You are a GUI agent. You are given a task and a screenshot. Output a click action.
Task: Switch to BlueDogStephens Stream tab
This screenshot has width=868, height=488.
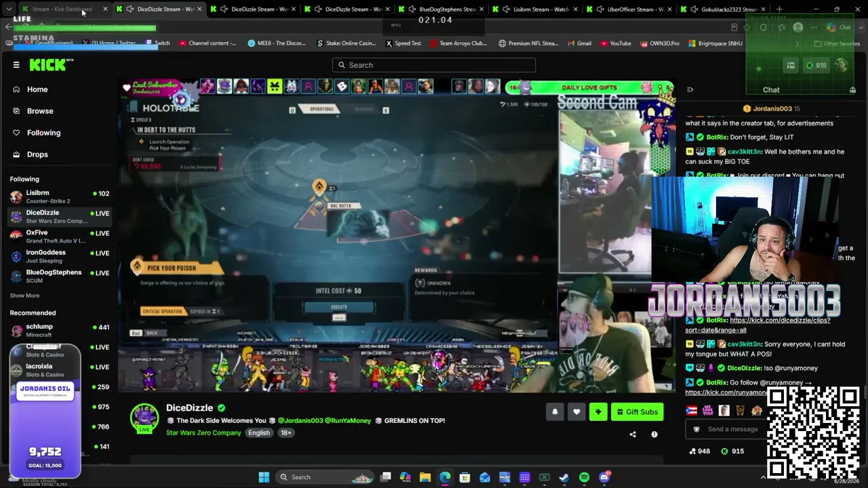coord(441,9)
